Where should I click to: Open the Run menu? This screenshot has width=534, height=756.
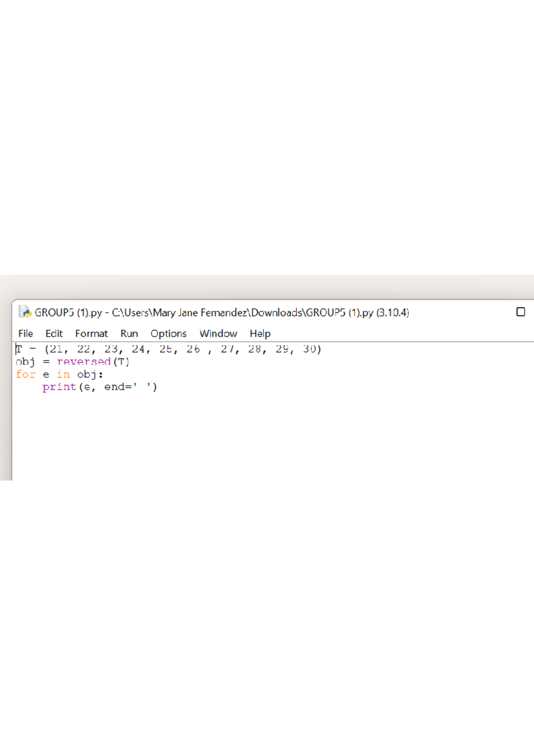pyautogui.click(x=129, y=333)
